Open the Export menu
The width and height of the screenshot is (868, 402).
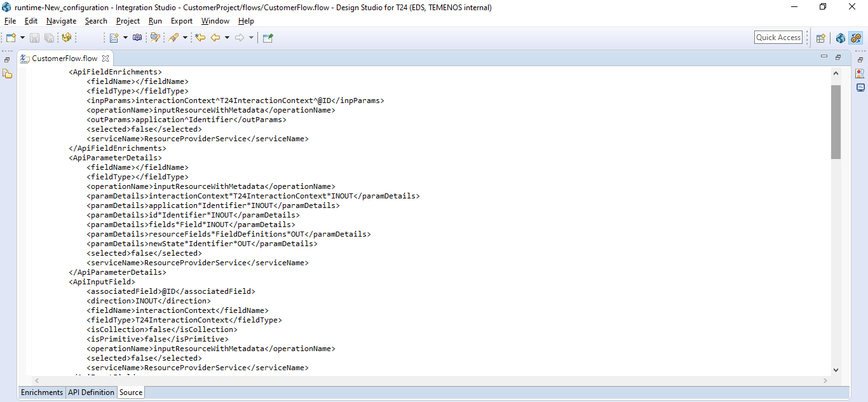click(x=181, y=21)
